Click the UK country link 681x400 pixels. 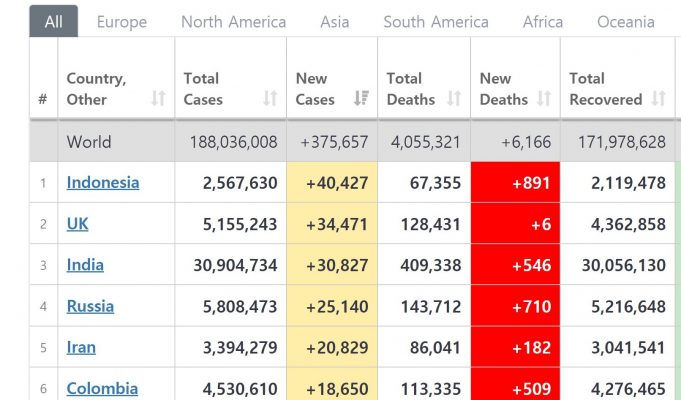pos(77,224)
